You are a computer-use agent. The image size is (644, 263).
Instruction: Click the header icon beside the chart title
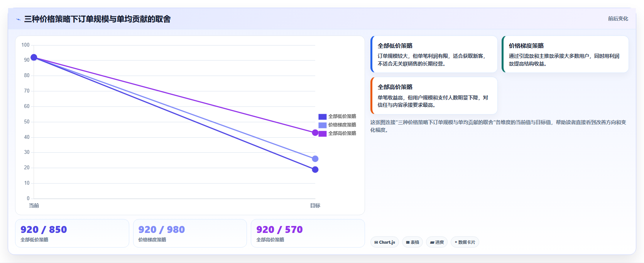click(18, 19)
